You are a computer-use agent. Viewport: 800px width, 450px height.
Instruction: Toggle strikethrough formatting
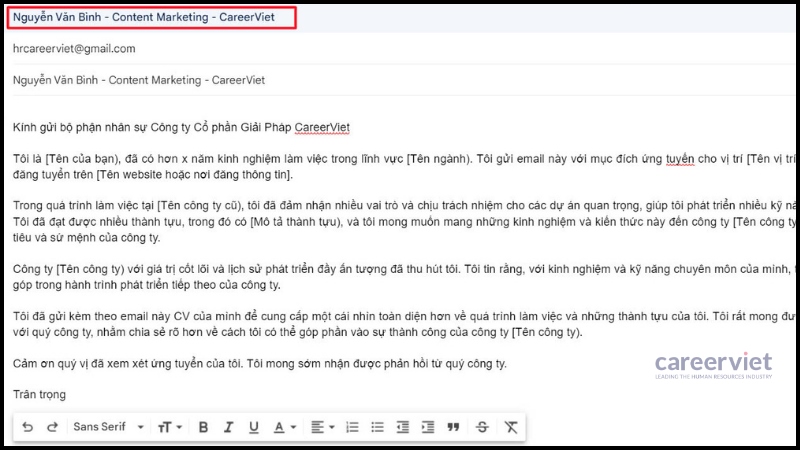[x=482, y=427]
